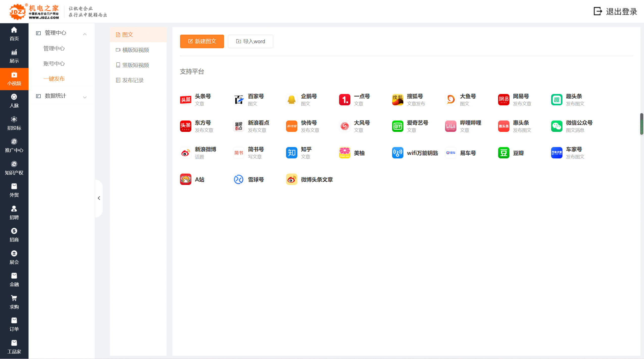The image size is (644, 359).
Task: Choose the 哔哩哔哩 platform icon
Action: (451, 126)
